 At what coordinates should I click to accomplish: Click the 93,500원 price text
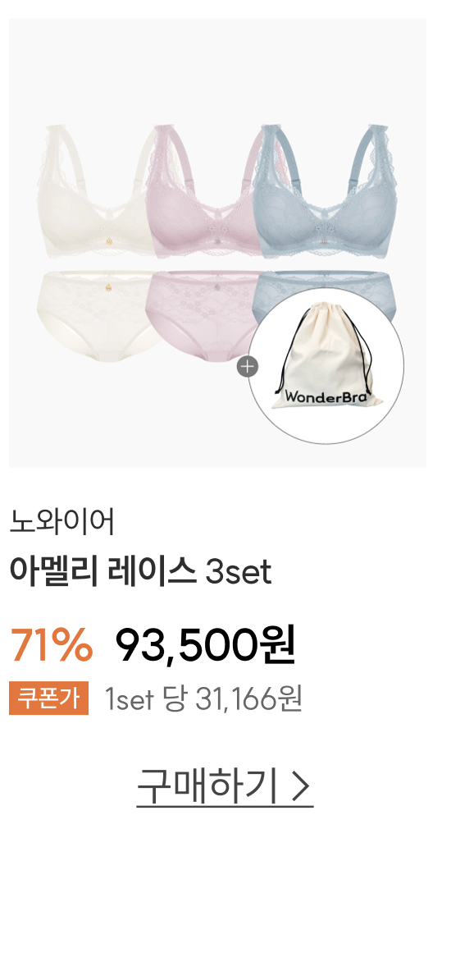click(x=206, y=646)
